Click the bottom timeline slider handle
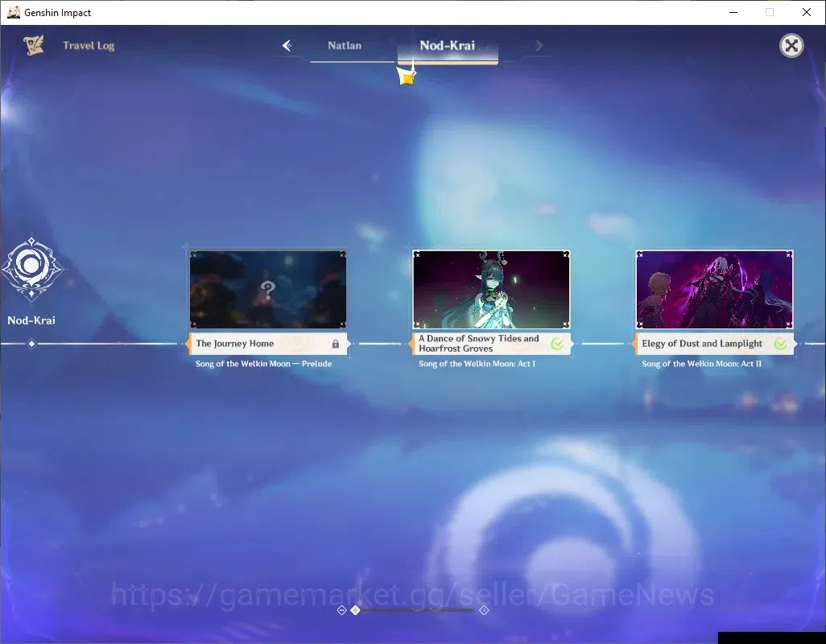The height and width of the screenshot is (644, 826). [x=356, y=610]
